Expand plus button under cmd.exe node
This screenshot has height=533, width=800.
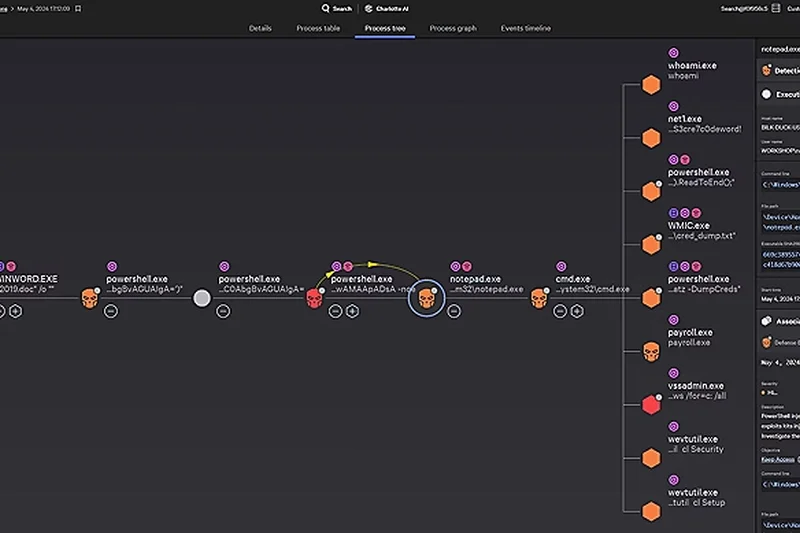[577, 311]
